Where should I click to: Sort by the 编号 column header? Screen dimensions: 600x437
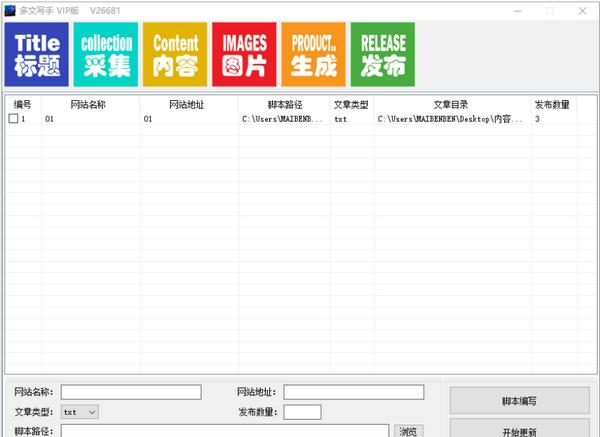point(23,104)
